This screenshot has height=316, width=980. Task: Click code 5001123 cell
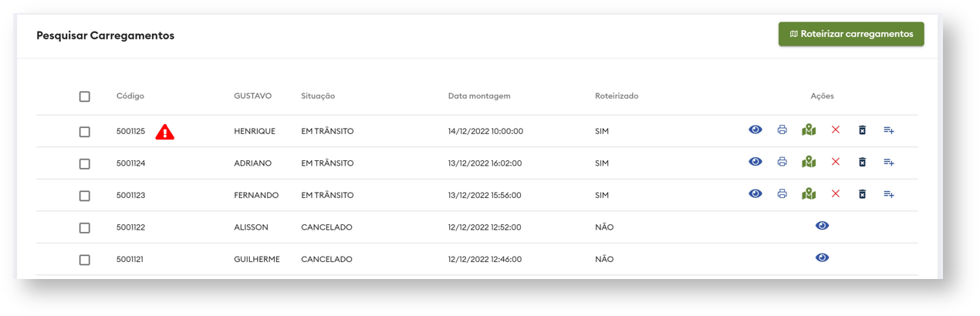coord(131,196)
